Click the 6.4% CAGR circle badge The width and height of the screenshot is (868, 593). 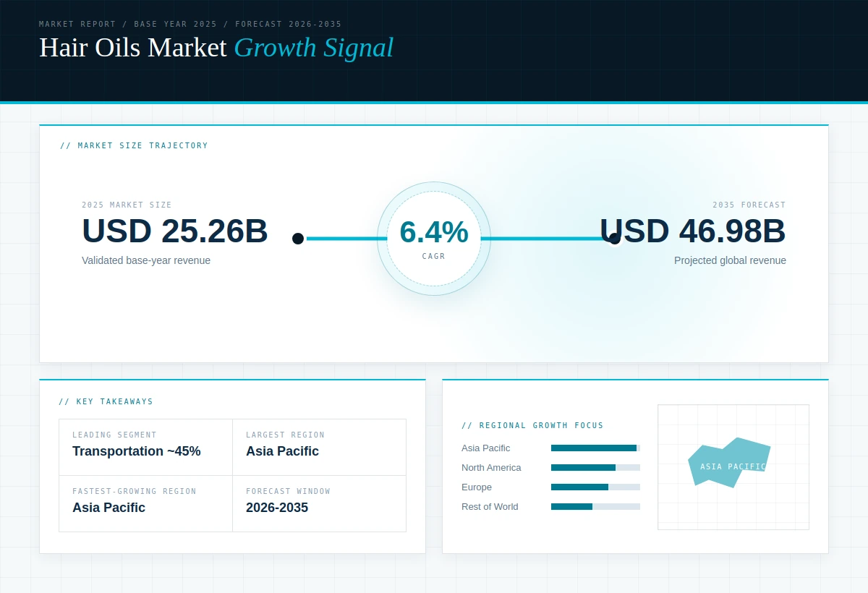click(434, 239)
